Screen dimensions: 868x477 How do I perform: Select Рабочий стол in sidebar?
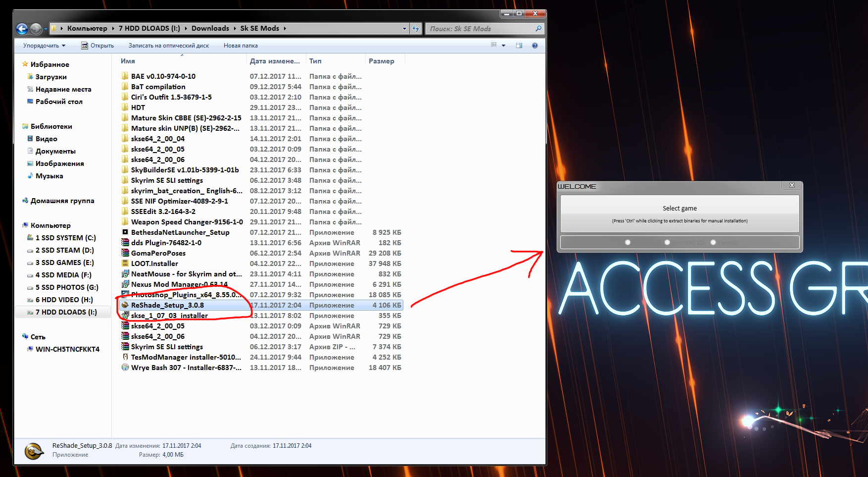[59, 102]
